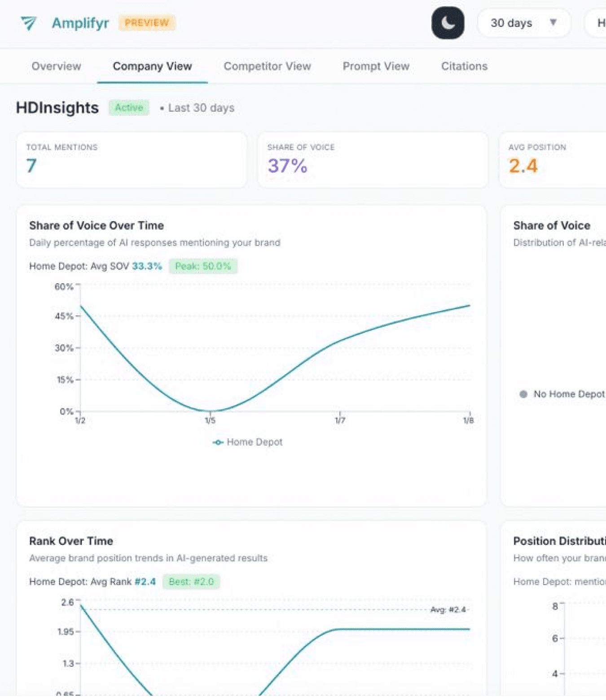Screen dimensions: 606x700
Task: Click the Avg Position 2.4 card
Action: pyautogui.click(x=553, y=160)
